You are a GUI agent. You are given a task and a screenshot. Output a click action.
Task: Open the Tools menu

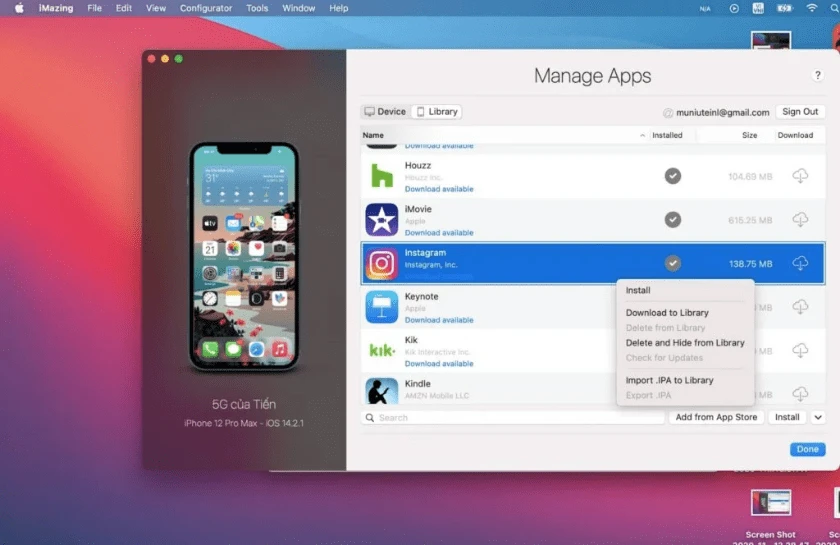pyautogui.click(x=257, y=8)
